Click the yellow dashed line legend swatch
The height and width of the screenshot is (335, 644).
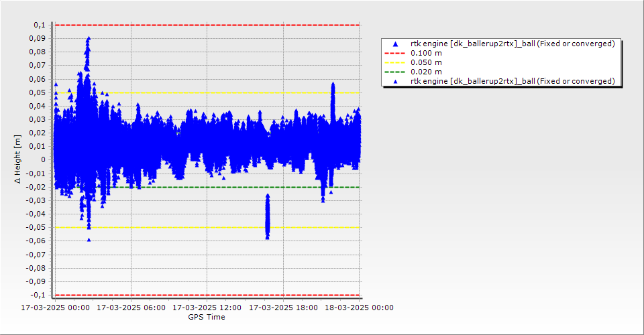[x=394, y=63]
